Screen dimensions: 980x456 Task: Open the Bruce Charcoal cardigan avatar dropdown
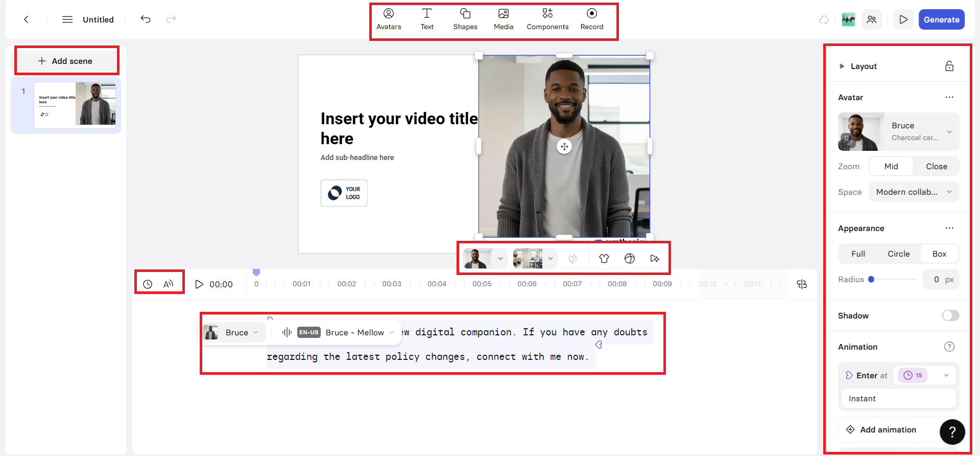click(899, 131)
